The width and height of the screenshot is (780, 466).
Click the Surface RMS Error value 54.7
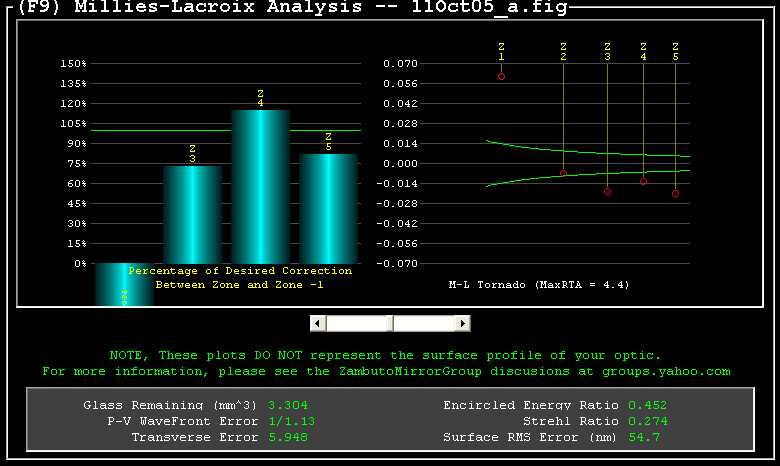644,437
